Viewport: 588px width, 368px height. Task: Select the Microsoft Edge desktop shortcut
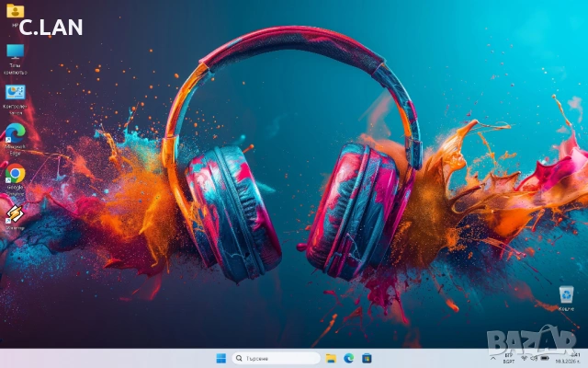point(15,132)
